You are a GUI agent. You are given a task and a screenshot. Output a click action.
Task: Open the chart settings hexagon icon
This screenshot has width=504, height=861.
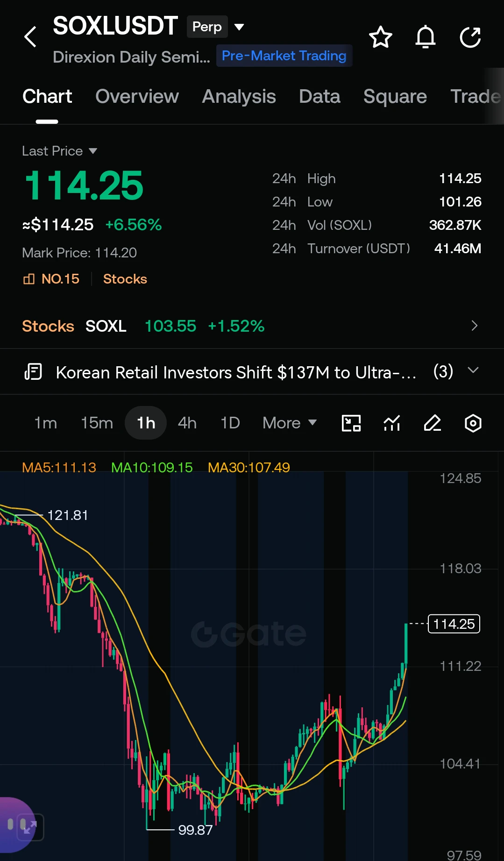[x=473, y=423]
